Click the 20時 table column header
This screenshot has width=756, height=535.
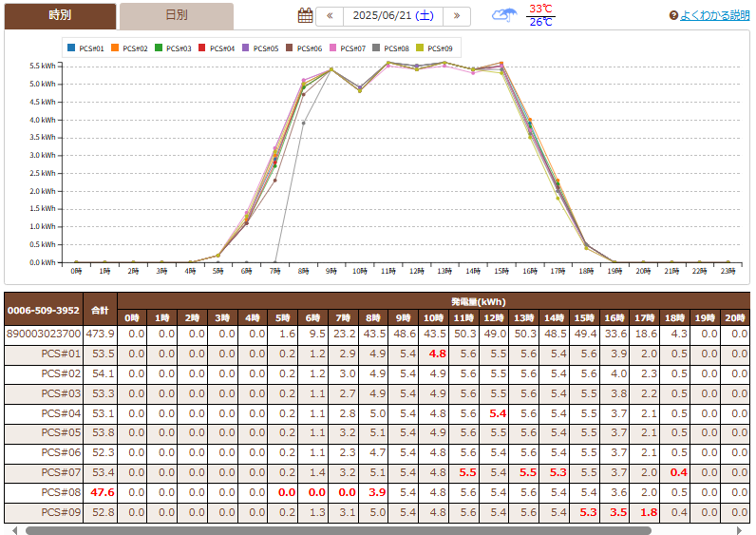click(735, 318)
